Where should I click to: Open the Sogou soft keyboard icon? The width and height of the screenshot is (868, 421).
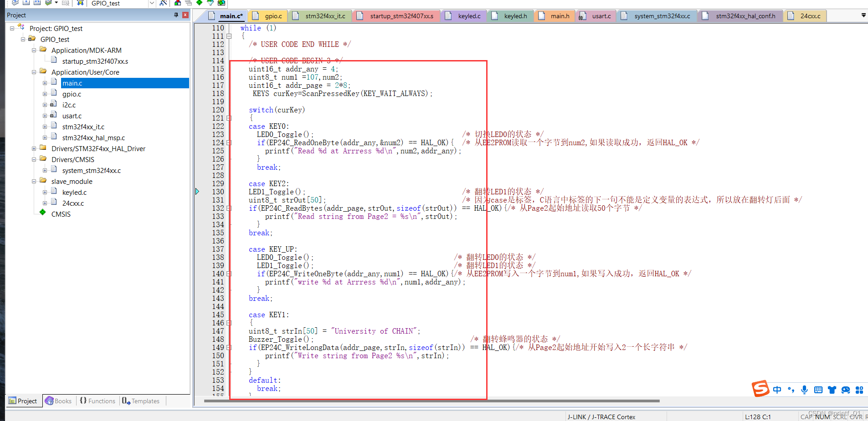tap(818, 390)
